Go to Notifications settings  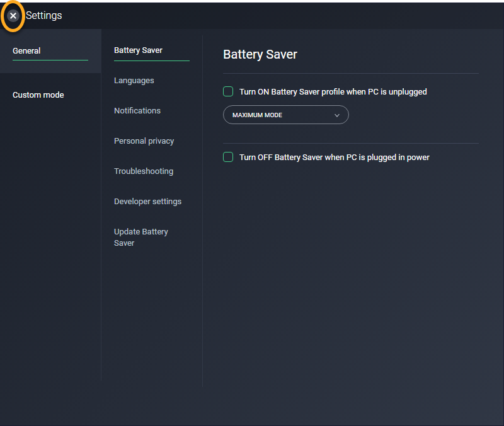pos(137,111)
